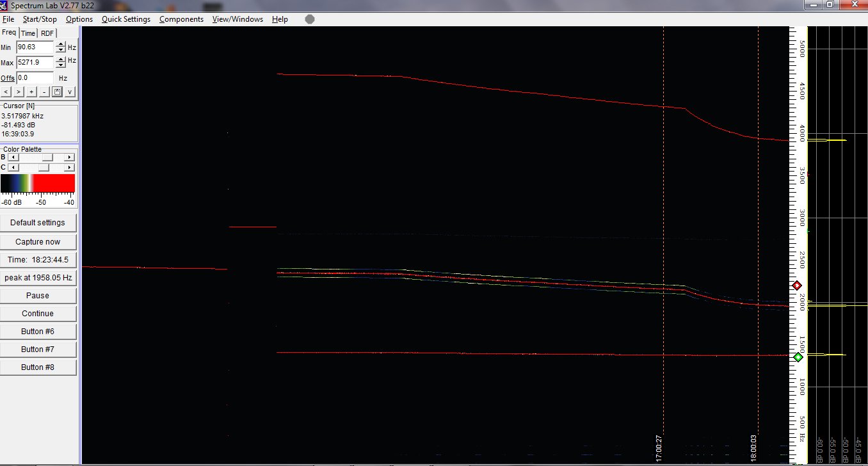Click the red diamond marker on frequency scale

tap(798, 285)
